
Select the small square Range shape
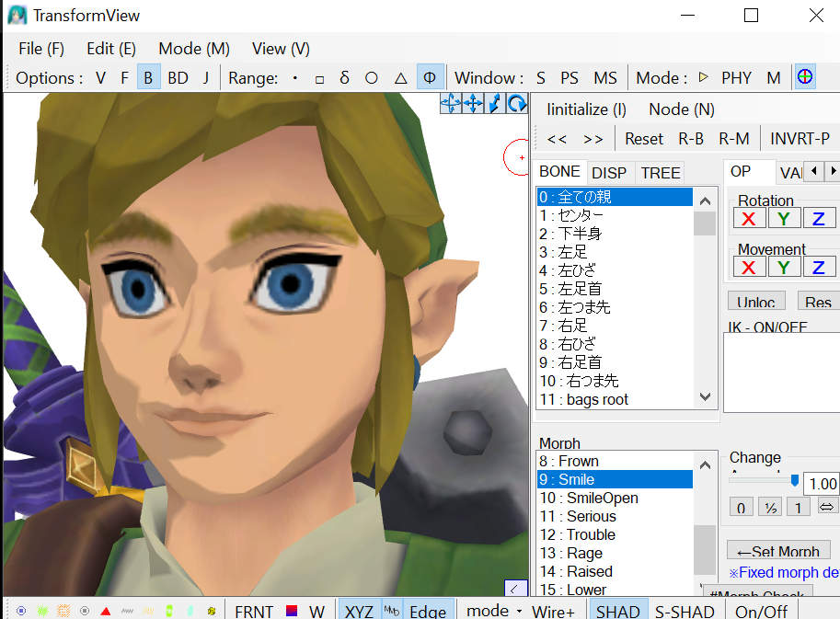pyautogui.click(x=320, y=79)
